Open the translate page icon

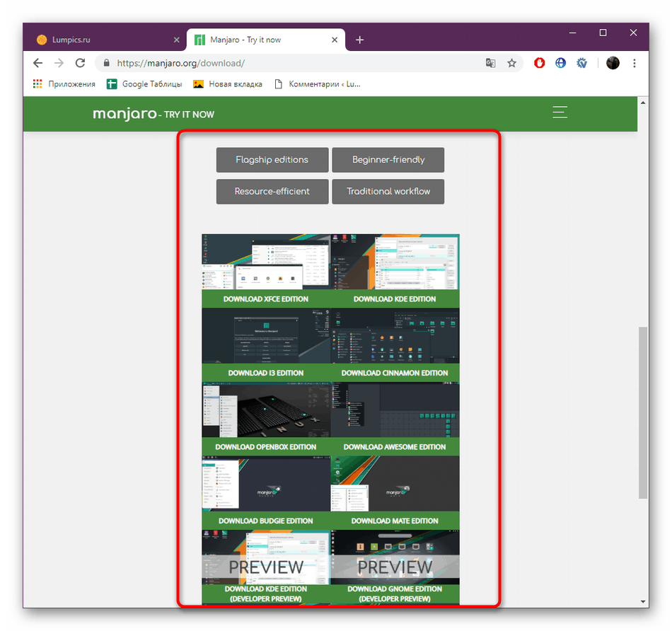(x=490, y=63)
